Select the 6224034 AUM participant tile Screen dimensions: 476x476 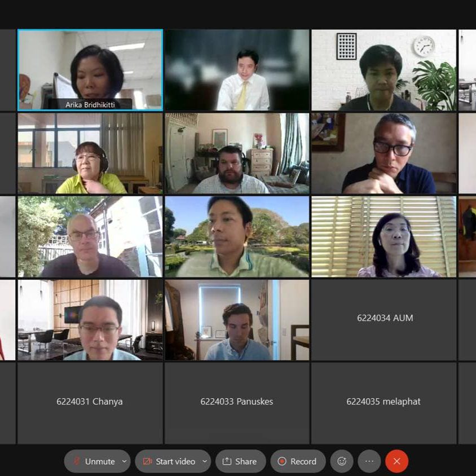click(384, 320)
